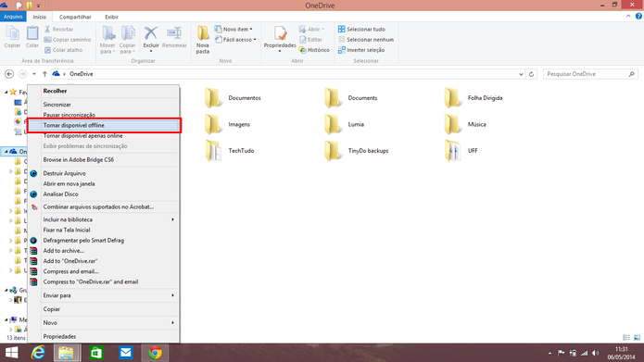Click the refresh button
The width and height of the screenshot is (644, 362).
pos(532,74)
